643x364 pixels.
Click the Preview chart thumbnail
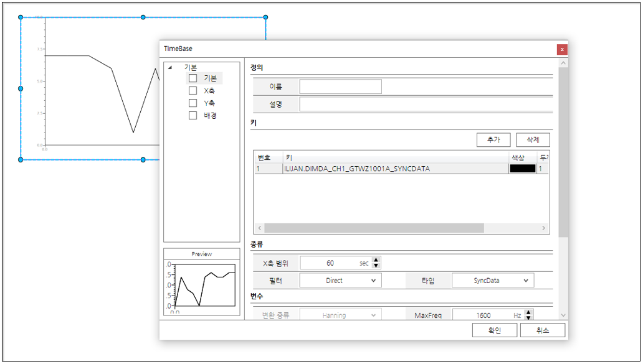coord(202,287)
